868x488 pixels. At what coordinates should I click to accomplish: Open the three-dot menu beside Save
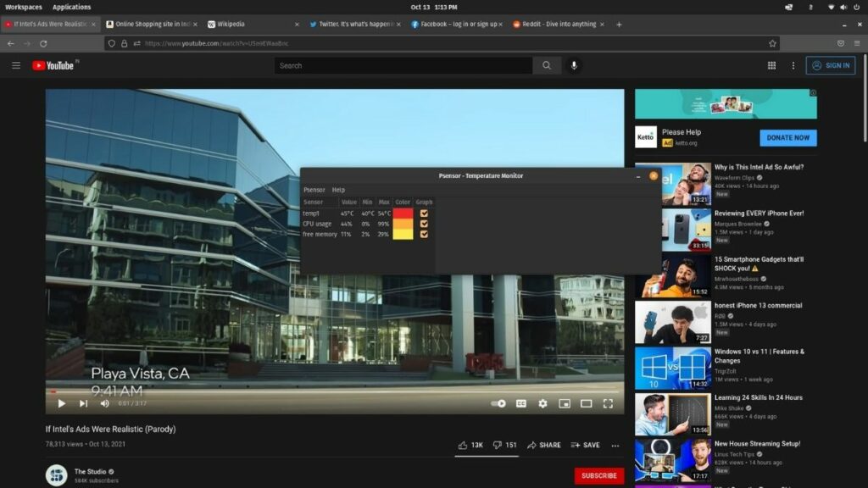click(x=615, y=445)
